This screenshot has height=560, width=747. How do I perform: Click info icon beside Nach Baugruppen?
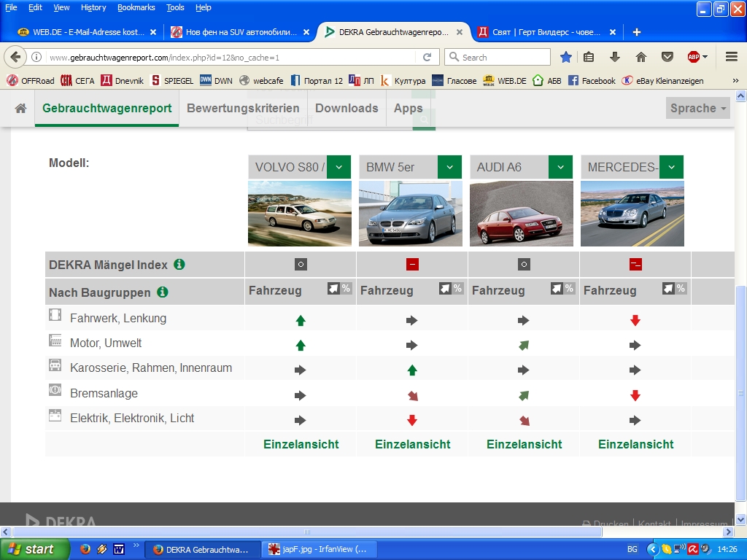pos(163,292)
